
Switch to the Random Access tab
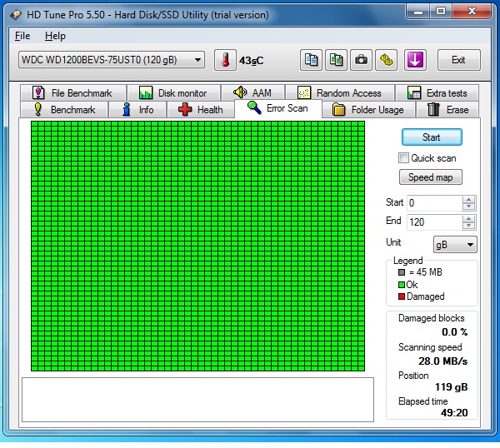[340, 93]
